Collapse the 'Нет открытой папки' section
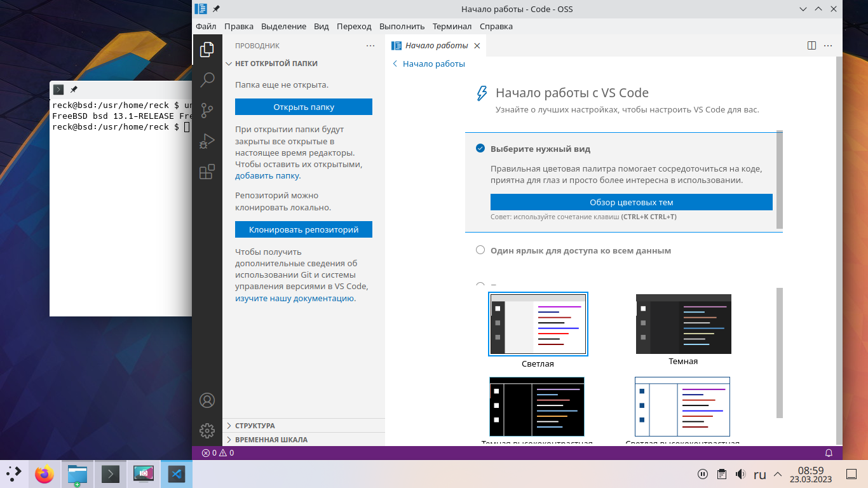The height and width of the screenshot is (488, 868). click(304, 64)
